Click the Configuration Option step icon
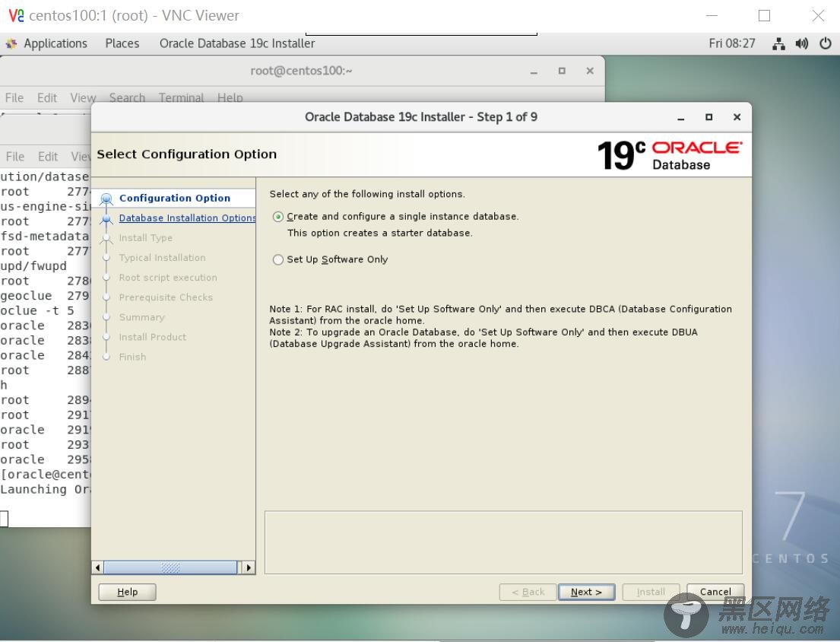Viewport: 840px width, 642px height. (x=106, y=199)
